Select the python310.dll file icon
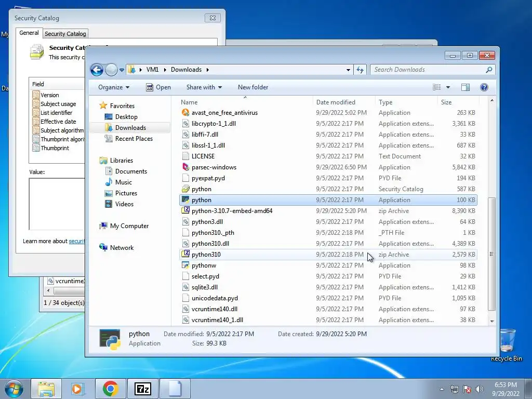Viewport: 532px width, 399px height. point(185,243)
